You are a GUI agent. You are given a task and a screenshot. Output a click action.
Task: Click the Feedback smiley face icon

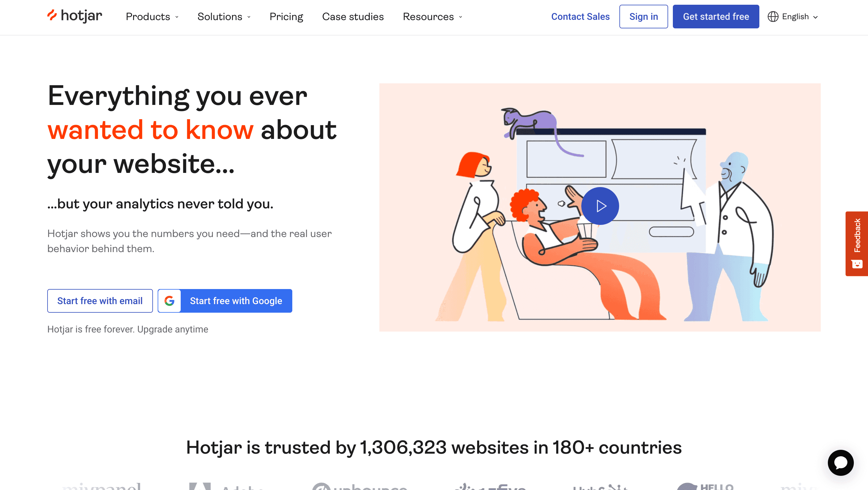tap(857, 264)
